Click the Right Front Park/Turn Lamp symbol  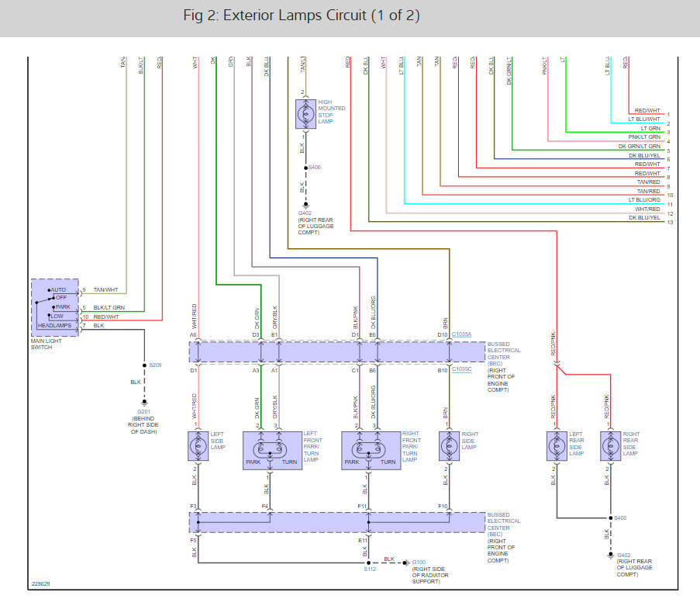click(x=371, y=450)
